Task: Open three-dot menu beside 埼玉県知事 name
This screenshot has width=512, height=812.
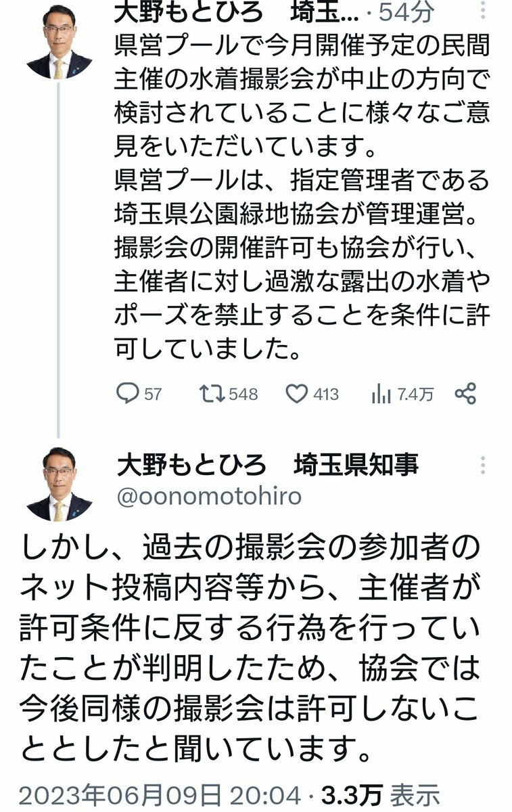Action: pos(483,465)
